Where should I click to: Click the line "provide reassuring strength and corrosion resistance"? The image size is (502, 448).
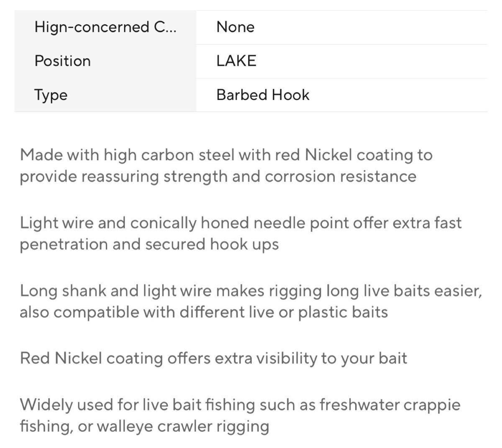coord(218,176)
